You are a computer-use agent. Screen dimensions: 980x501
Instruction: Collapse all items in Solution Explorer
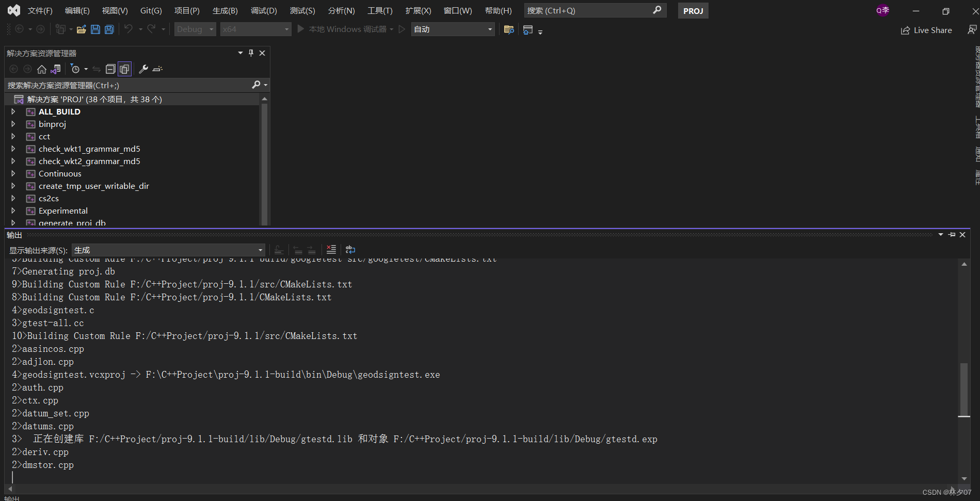point(110,69)
